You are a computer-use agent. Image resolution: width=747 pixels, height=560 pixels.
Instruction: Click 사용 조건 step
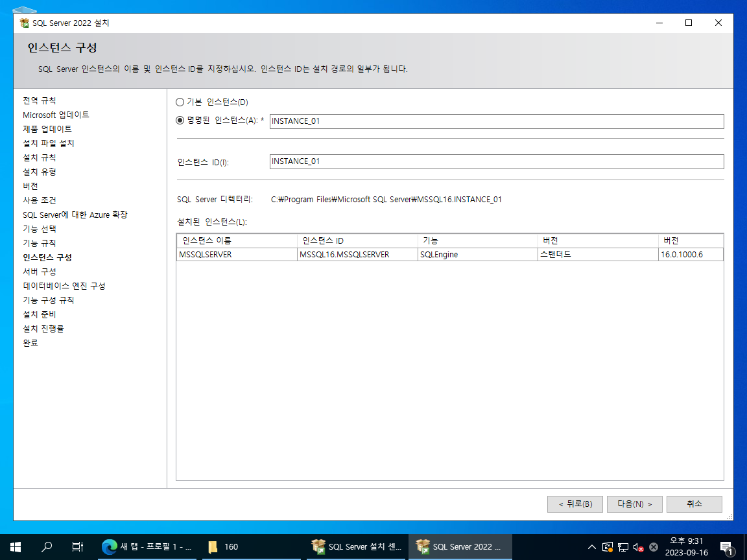(x=40, y=200)
